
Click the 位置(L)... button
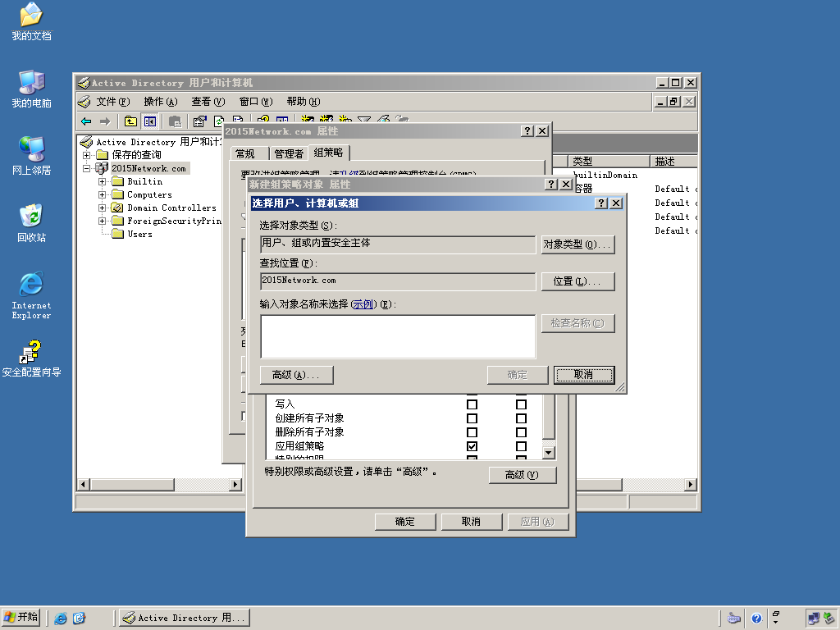click(577, 281)
